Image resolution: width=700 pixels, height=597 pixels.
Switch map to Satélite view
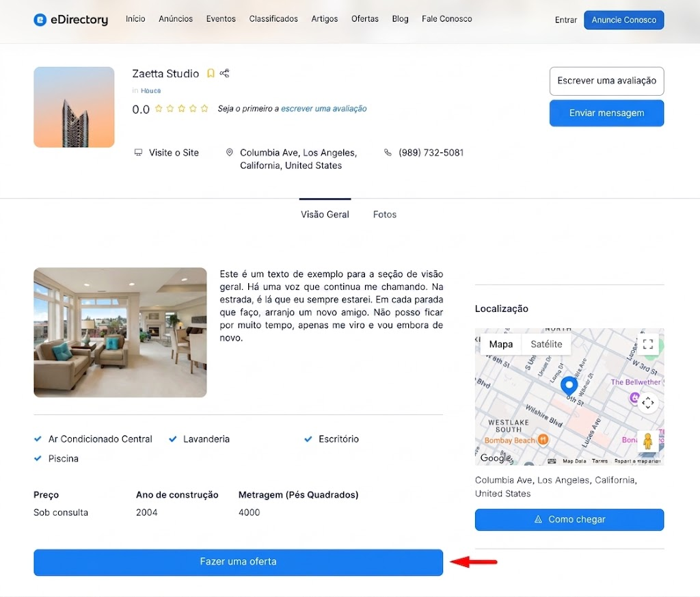point(546,344)
